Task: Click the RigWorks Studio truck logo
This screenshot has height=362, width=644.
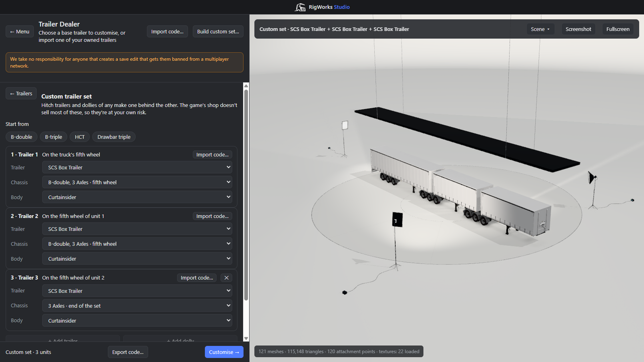Action: point(300,7)
